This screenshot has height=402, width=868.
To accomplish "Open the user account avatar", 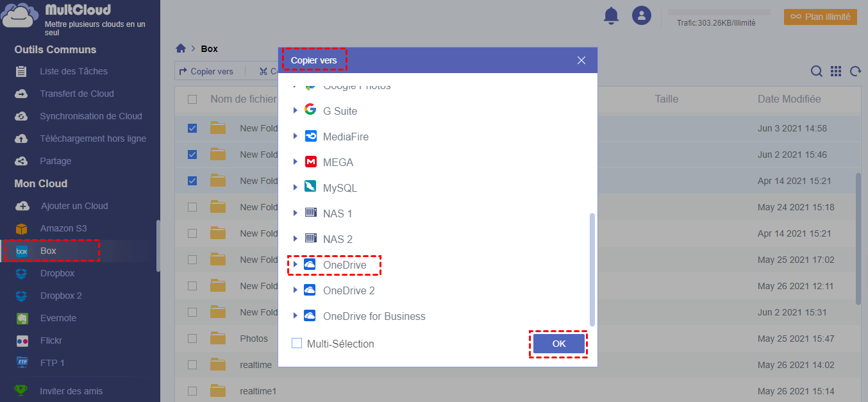I will [x=642, y=16].
